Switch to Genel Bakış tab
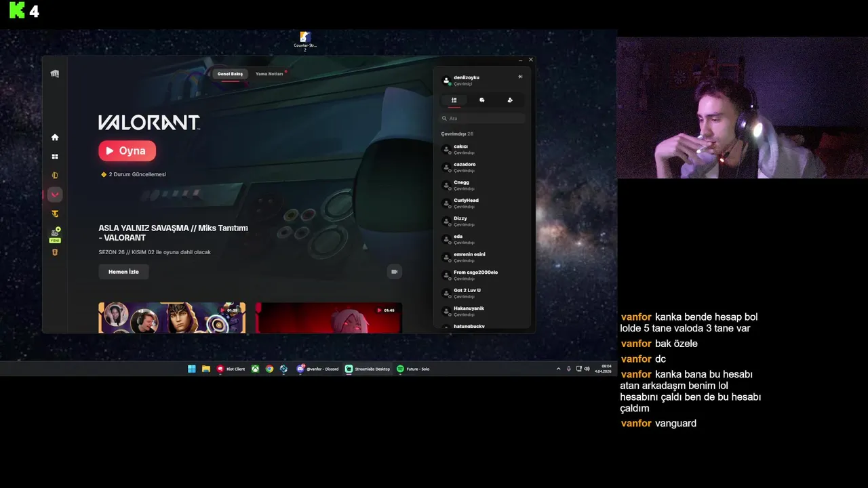This screenshot has width=868, height=488. coord(230,74)
